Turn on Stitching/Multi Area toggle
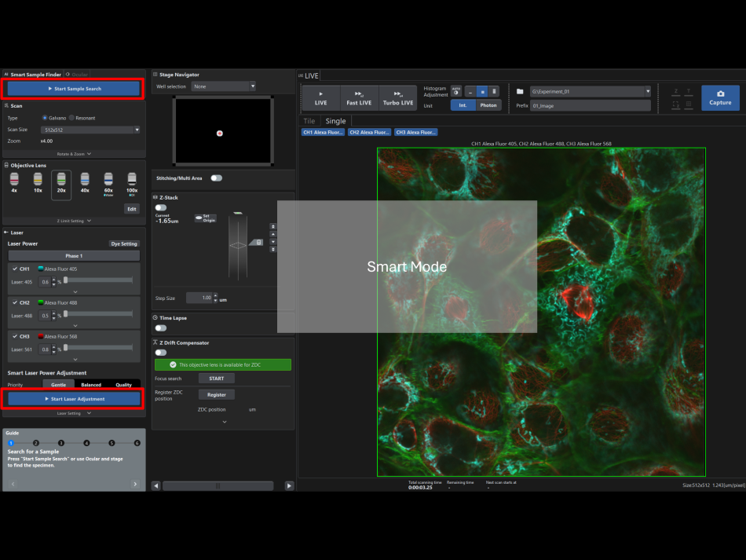Viewport: 746px width, 560px height. [216, 178]
